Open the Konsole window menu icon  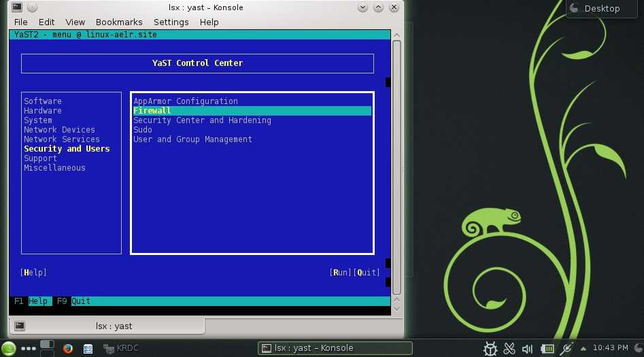(x=17, y=7)
